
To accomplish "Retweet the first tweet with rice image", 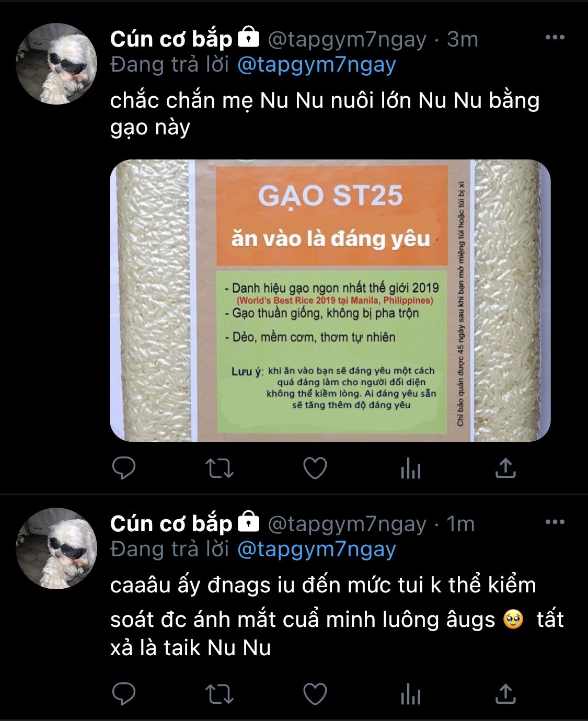I will click(219, 468).
